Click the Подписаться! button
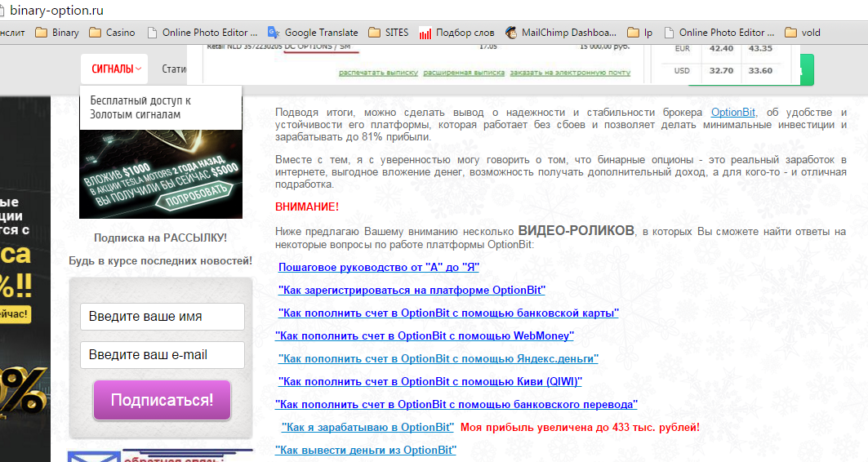Screen dimensions: 868x462 [162, 400]
